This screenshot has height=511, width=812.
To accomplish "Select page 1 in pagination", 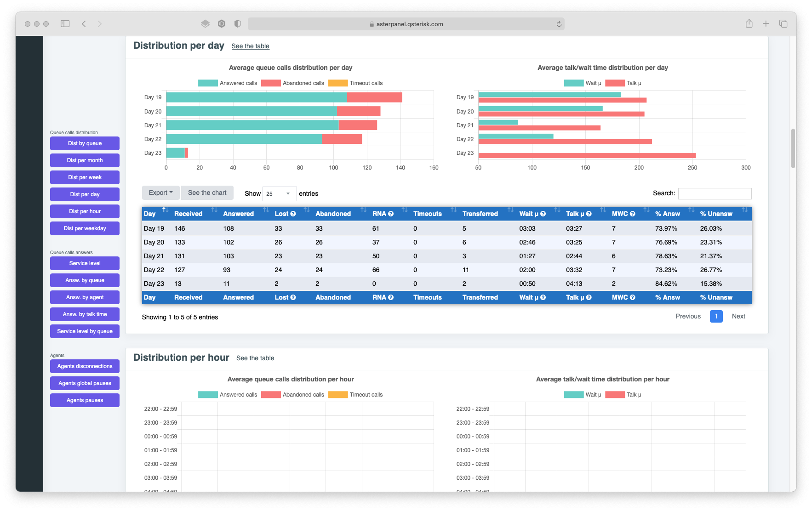I will coord(716,316).
